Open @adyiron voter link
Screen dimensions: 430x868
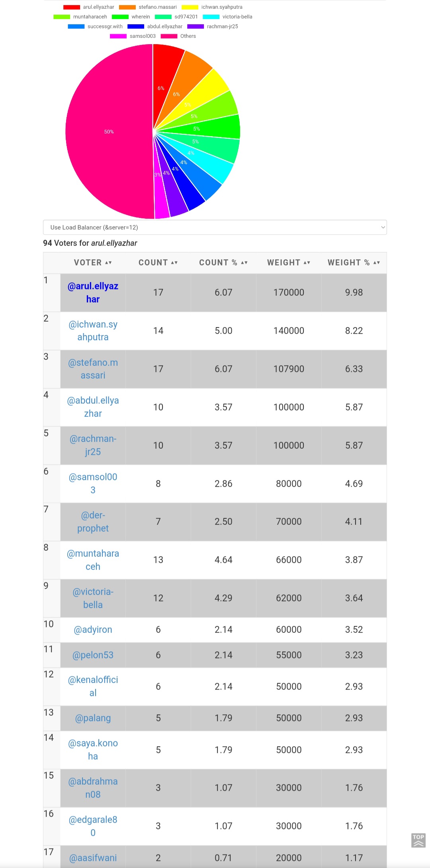[x=93, y=630]
